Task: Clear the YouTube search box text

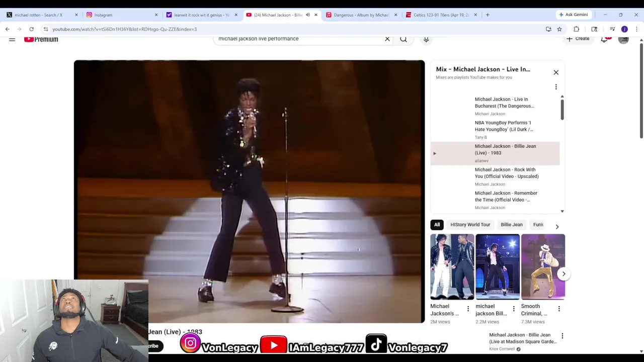Action: (x=387, y=39)
